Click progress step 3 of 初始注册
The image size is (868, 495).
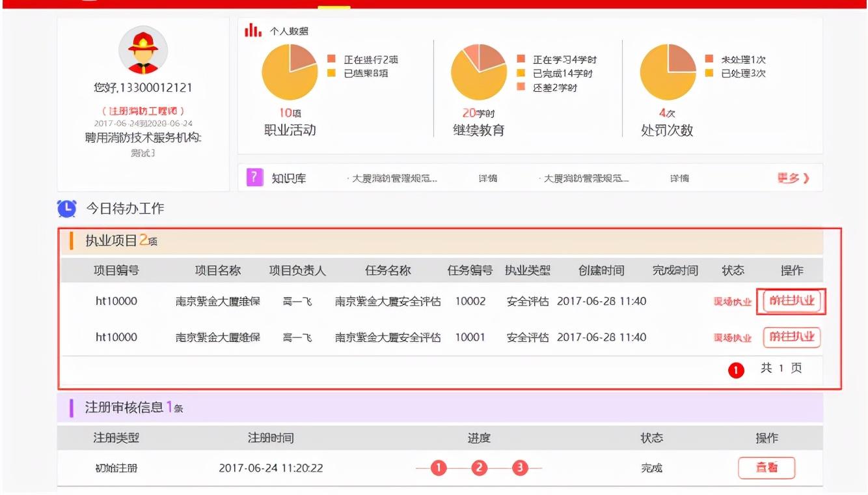pyautogui.click(x=520, y=468)
